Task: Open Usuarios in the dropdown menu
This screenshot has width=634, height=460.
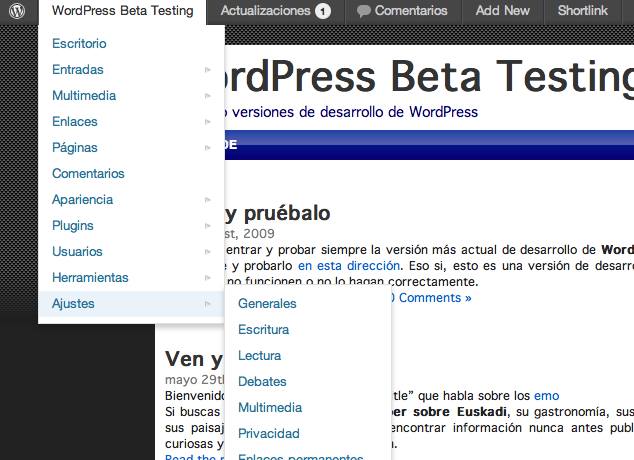Action: coord(77,252)
